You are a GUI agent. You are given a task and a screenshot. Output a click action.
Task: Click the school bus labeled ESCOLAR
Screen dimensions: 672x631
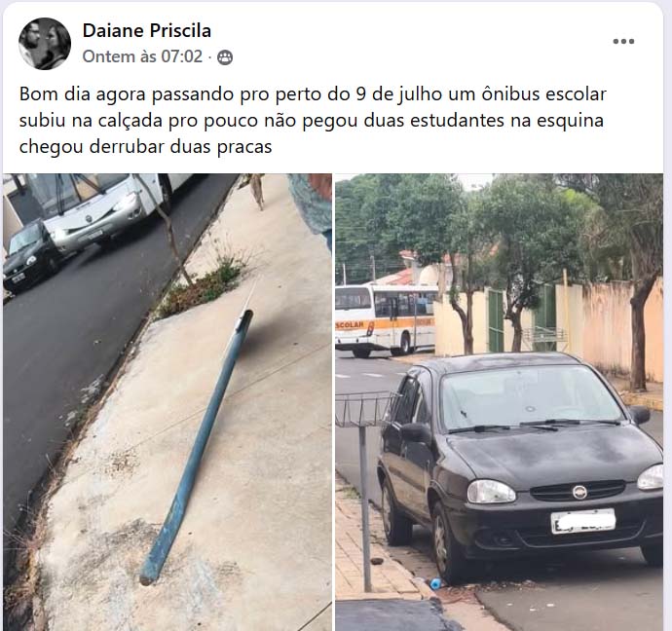[385, 320]
